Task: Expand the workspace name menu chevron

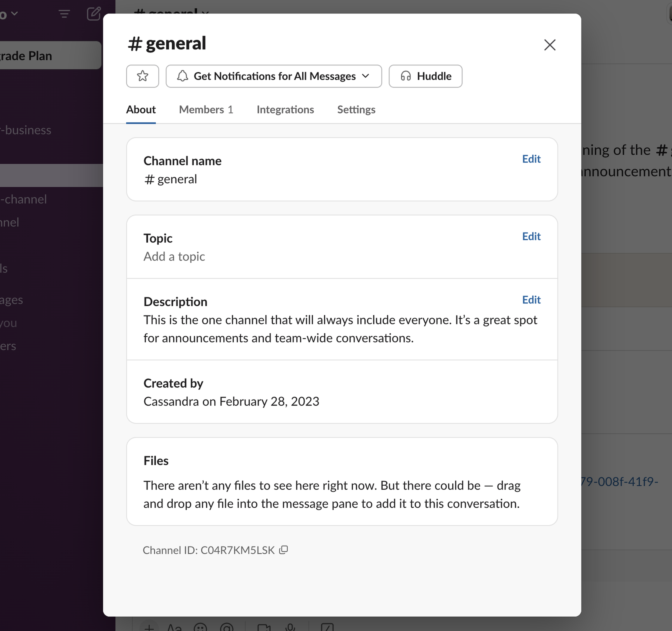Action: point(14,14)
